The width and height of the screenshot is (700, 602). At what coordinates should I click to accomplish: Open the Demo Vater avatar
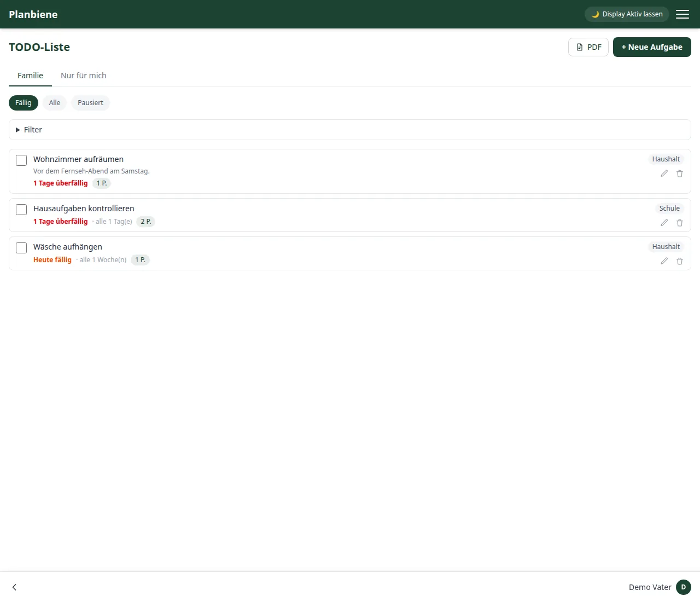click(x=684, y=587)
